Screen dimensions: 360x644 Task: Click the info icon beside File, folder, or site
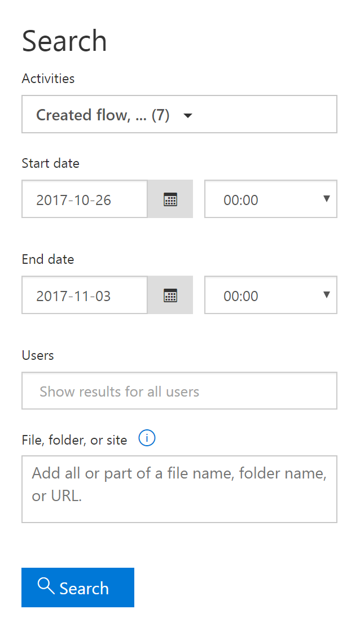point(147,438)
